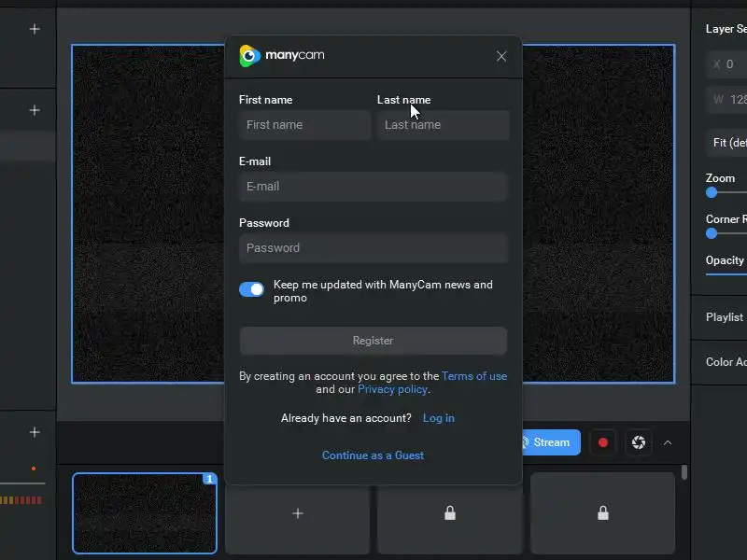
Task: Choose Continue as a Guest
Action: (373, 455)
